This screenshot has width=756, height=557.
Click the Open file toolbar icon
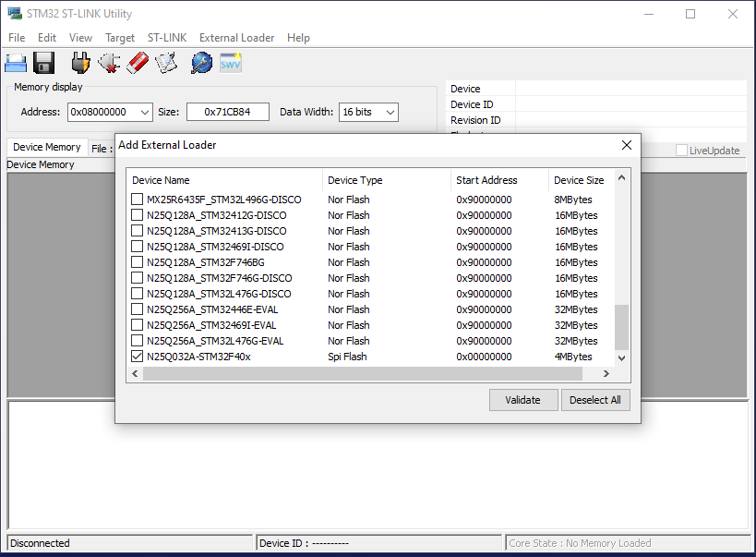click(16, 64)
